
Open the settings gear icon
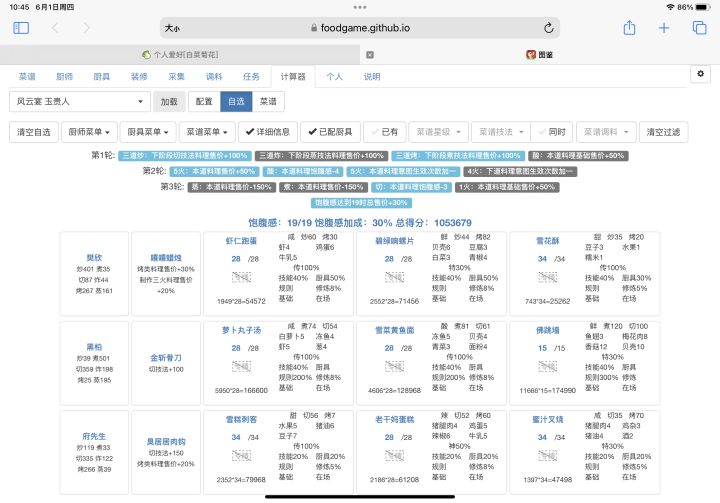click(x=700, y=74)
